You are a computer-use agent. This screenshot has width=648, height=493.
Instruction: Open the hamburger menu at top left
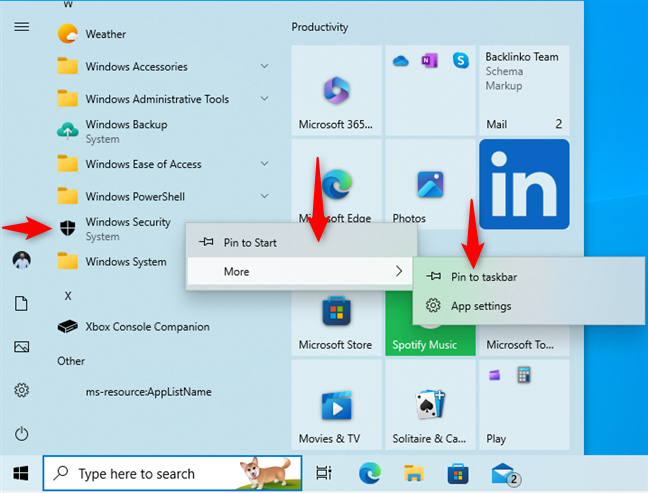pos(21,27)
